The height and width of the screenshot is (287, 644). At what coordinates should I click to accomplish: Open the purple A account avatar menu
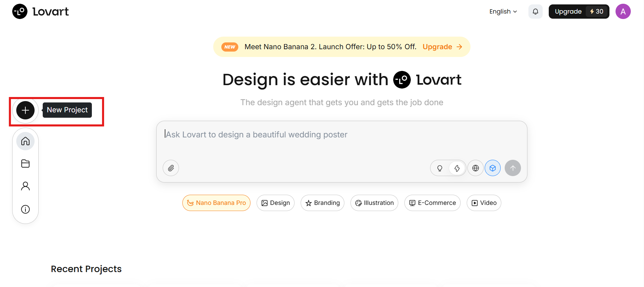tap(623, 12)
